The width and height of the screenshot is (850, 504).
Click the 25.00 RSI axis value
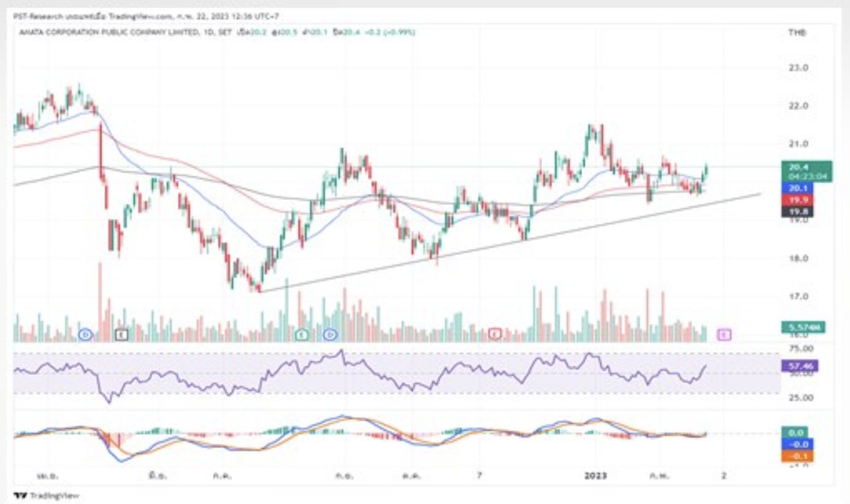click(800, 397)
